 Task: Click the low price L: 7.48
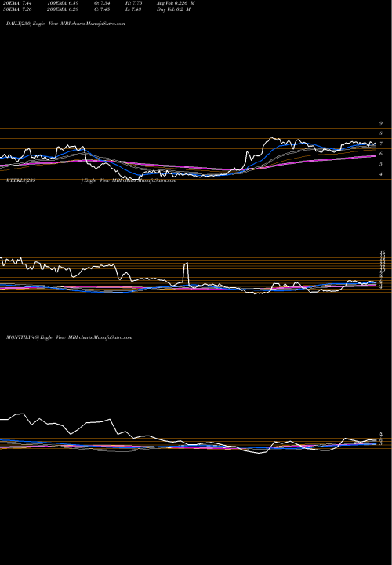pos(135,9)
